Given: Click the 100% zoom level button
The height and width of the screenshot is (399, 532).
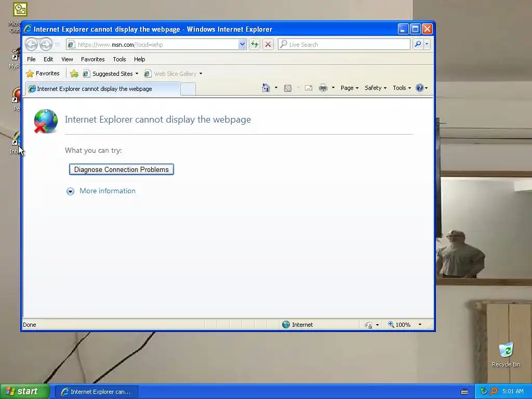Looking at the screenshot, I should click(x=400, y=325).
